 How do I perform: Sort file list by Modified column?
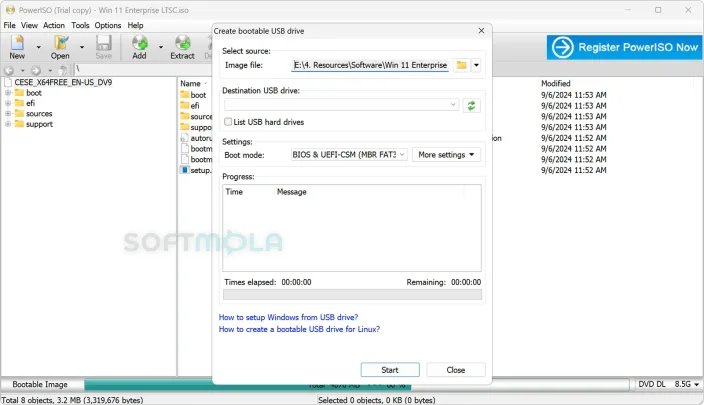(555, 84)
